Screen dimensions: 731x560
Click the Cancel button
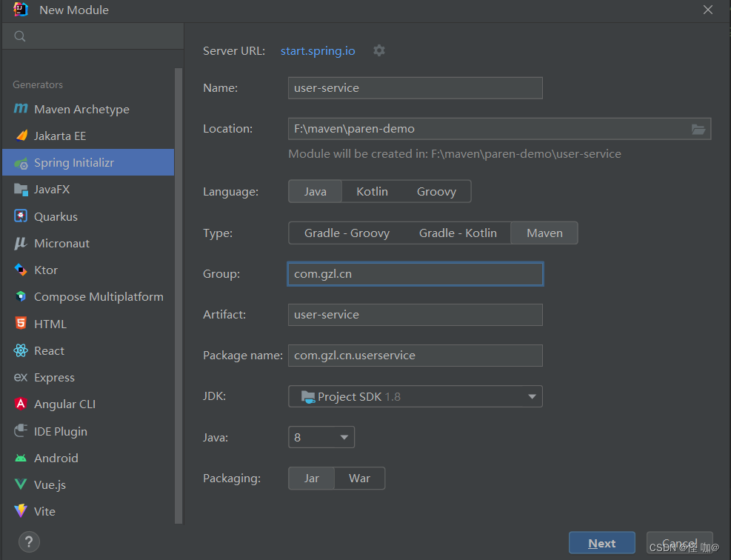click(679, 543)
